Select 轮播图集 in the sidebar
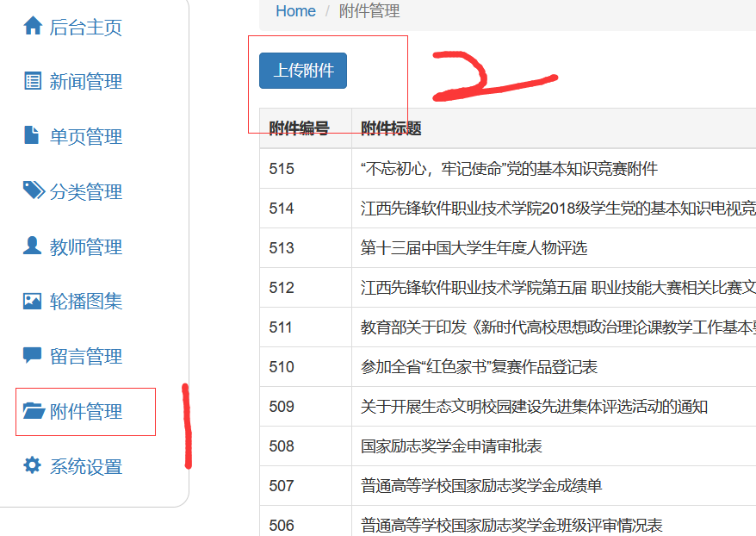 point(86,302)
